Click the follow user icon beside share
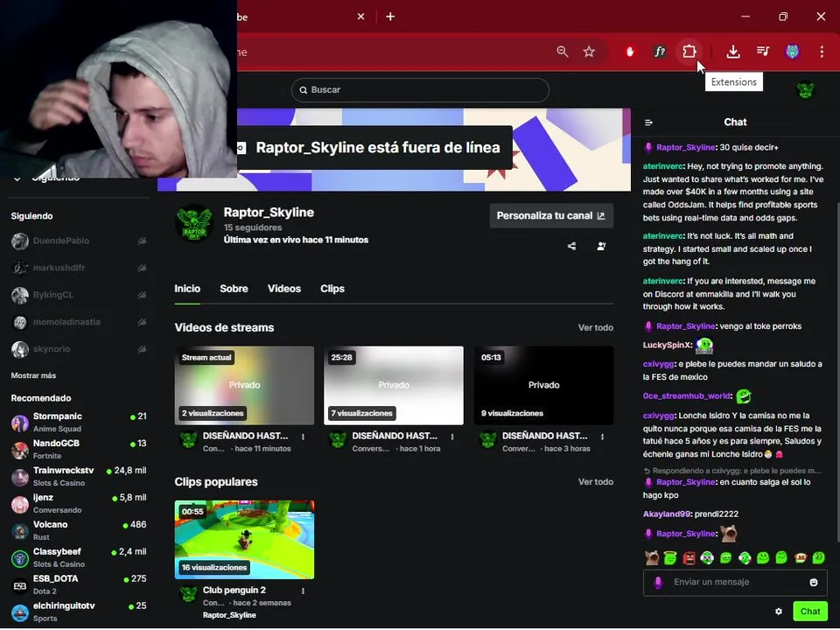The height and width of the screenshot is (630, 840). point(601,246)
